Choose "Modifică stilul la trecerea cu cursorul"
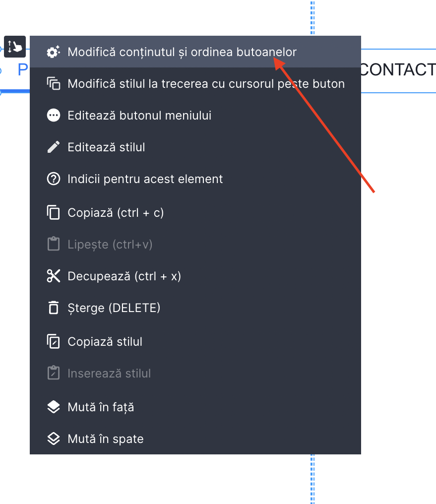This screenshot has width=436, height=504. tap(206, 84)
